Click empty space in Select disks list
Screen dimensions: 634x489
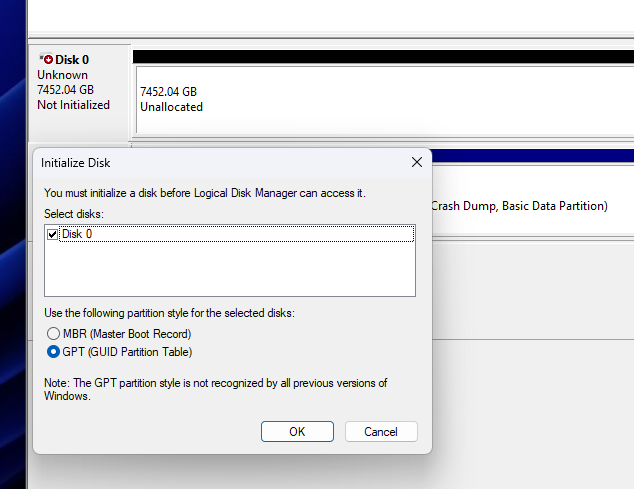click(x=230, y=272)
